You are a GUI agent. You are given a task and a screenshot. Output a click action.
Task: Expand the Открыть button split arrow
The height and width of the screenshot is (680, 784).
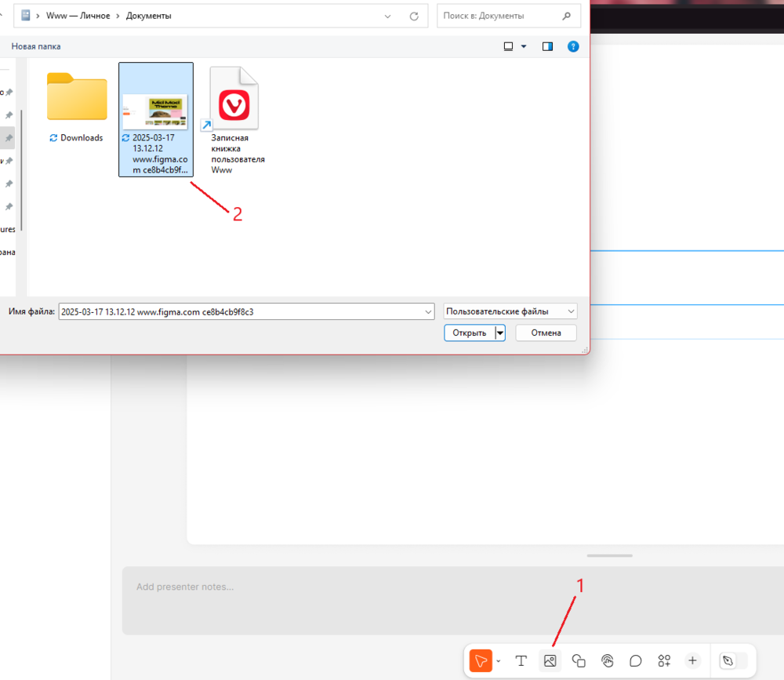500,333
